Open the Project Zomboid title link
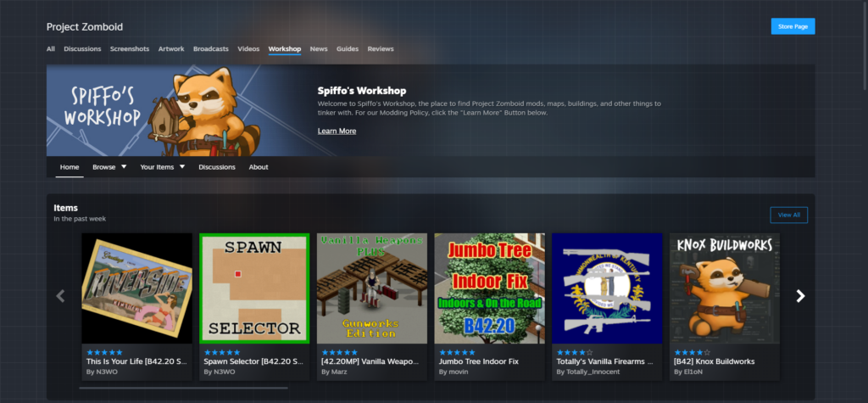Image resolution: width=868 pixels, height=403 pixels. click(x=85, y=27)
